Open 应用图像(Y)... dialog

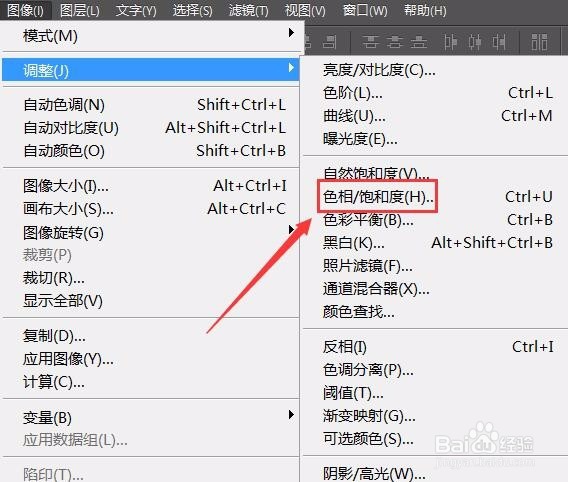click(x=150, y=359)
